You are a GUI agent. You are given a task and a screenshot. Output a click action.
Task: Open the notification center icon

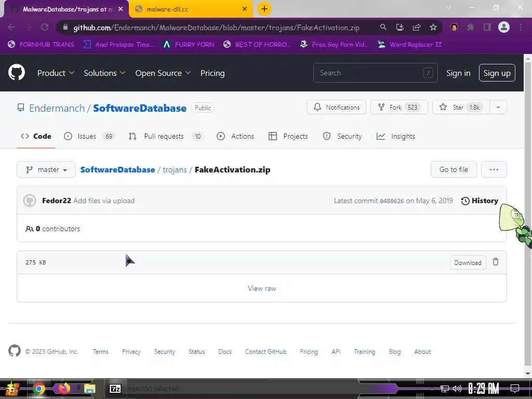coord(515,388)
